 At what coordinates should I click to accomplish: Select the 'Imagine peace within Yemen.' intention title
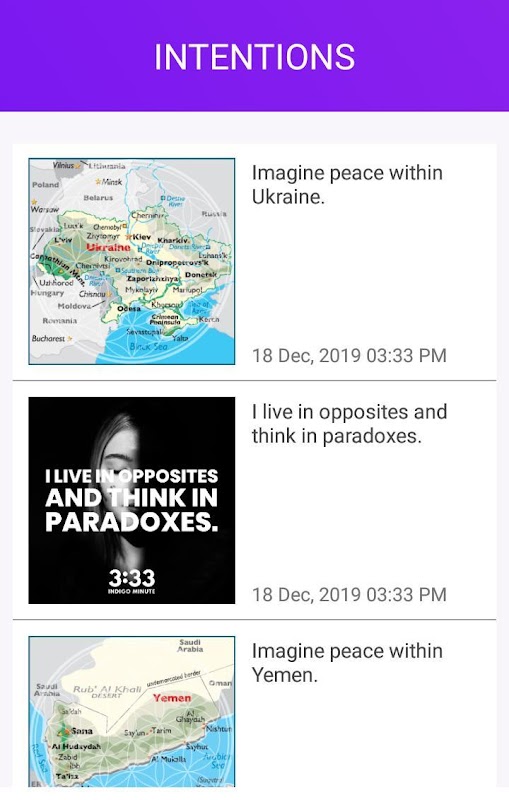(x=347, y=663)
